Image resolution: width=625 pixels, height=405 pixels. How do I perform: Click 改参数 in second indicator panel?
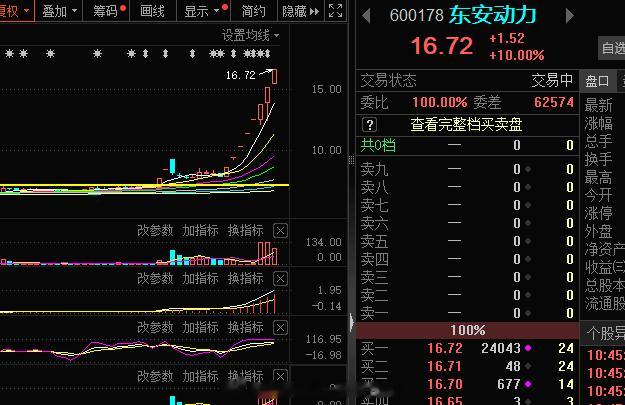click(x=155, y=278)
